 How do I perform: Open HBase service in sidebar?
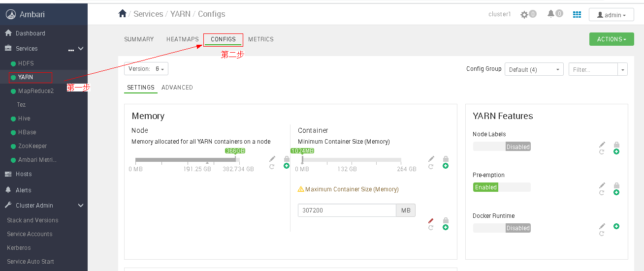(27, 132)
